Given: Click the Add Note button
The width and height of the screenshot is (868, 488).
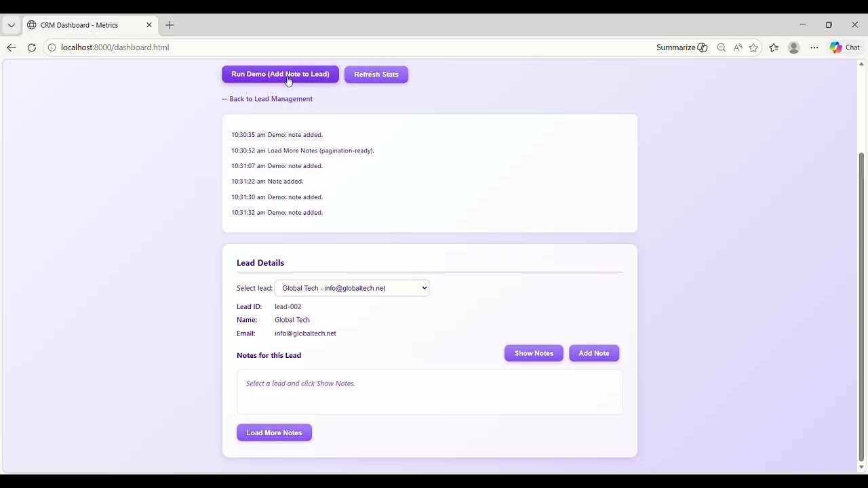Looking at the screenshot, I should click(594, 353).
